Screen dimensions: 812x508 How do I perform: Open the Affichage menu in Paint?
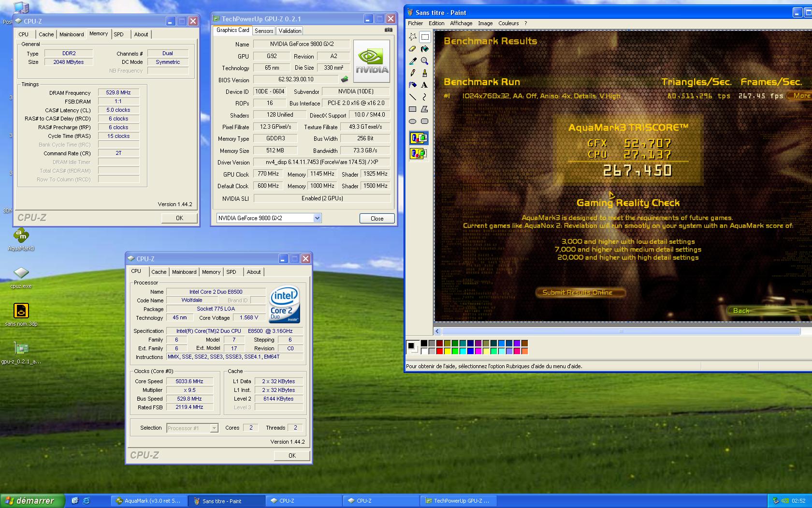461,23
